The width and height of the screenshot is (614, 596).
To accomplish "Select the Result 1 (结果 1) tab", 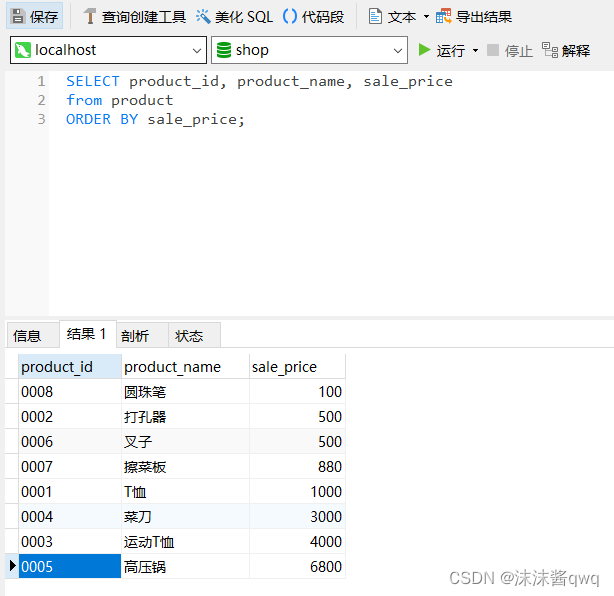I will [x=87, y=334].
